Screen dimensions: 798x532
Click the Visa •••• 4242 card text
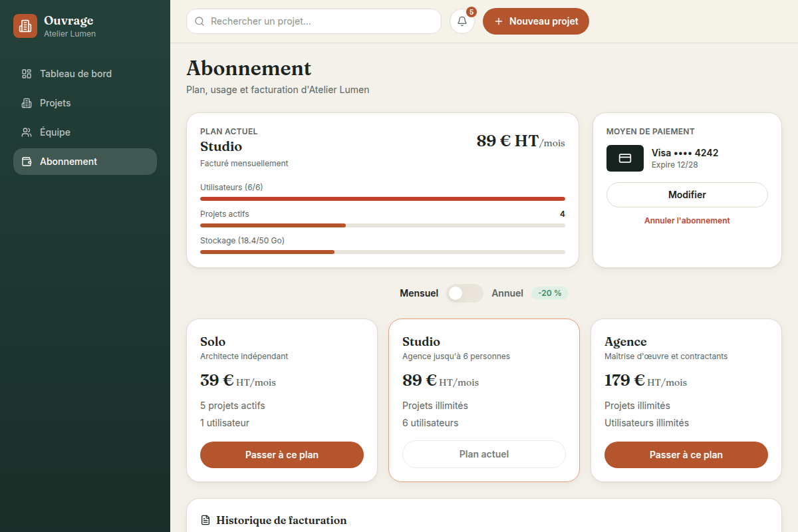[x=685, y=153]
